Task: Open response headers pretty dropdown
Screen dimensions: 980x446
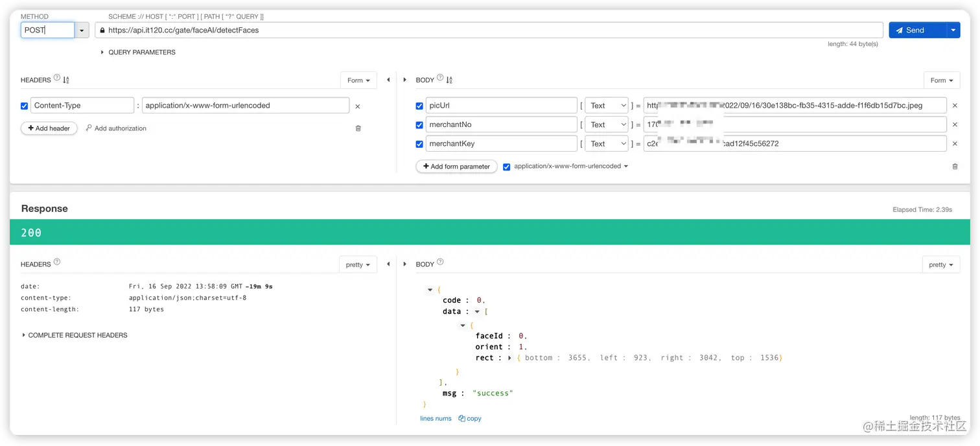Action: point(358,264)
